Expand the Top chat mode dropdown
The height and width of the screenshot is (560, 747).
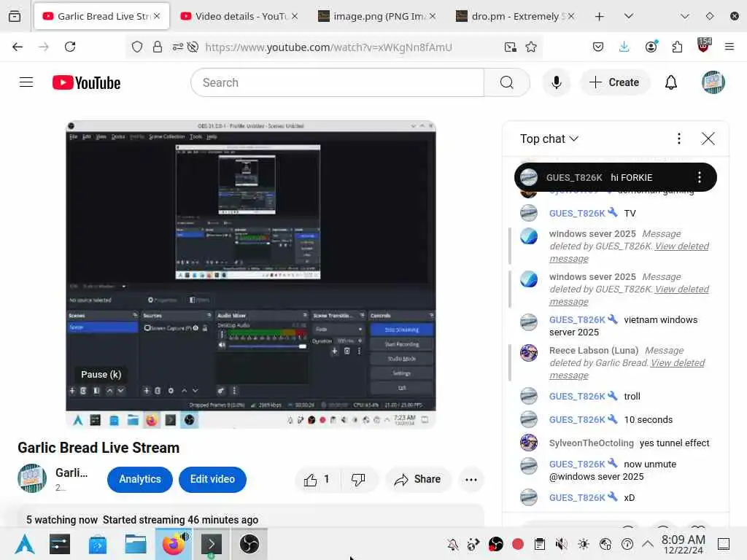click(549, 139)
